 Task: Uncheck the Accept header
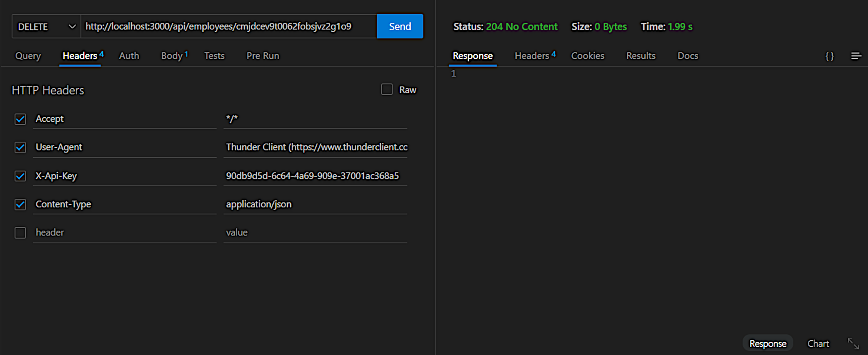pos(20,119)
